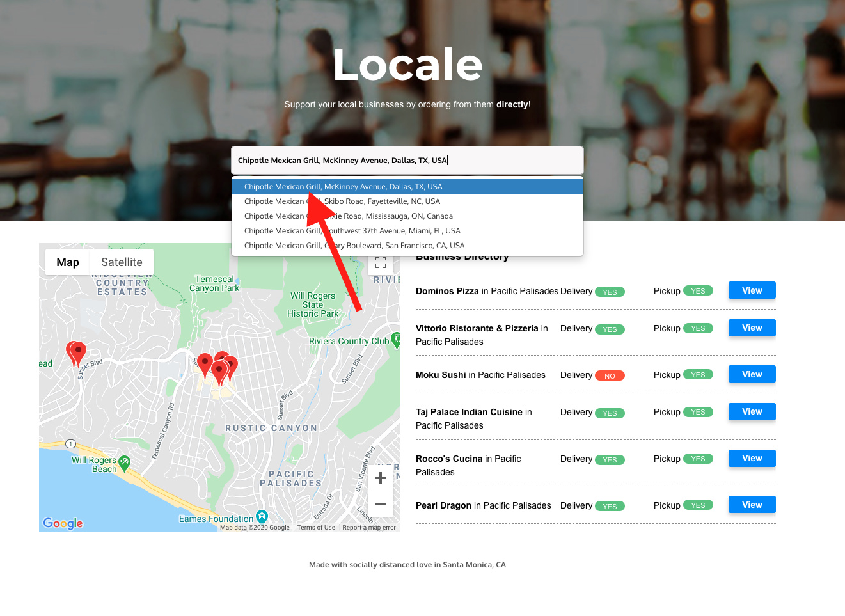The height and width of the screenshot is (616, 845).
Task: Click the Pickup YES badge for Vittorio Ristorante
Action: click(x=698, y=328)
